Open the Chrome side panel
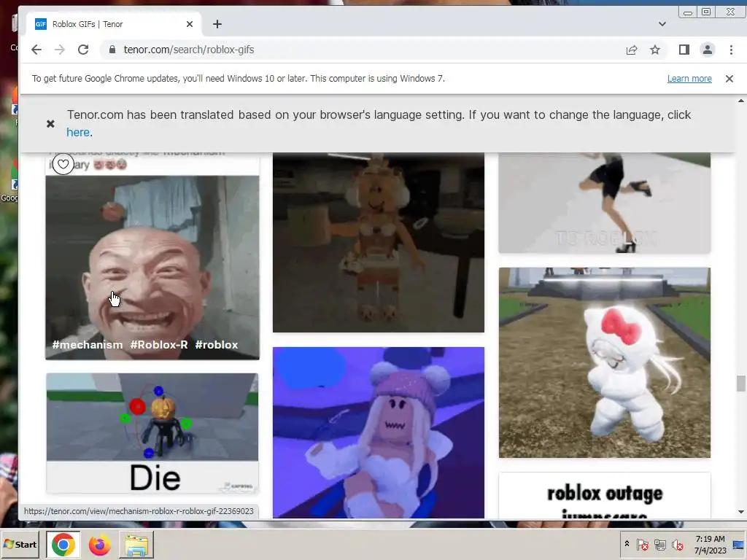Viewport: 747px width, 560px height. pyautogui.click(x=684, y=50)
